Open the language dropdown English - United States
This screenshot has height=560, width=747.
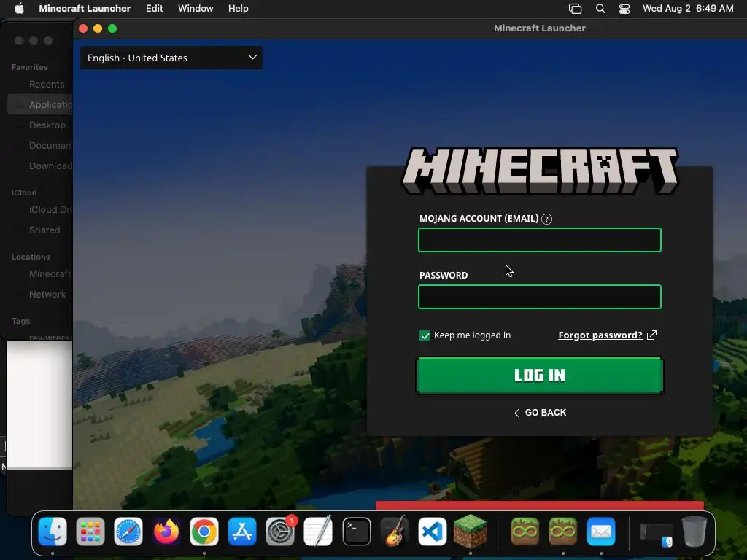pos(171,58)
